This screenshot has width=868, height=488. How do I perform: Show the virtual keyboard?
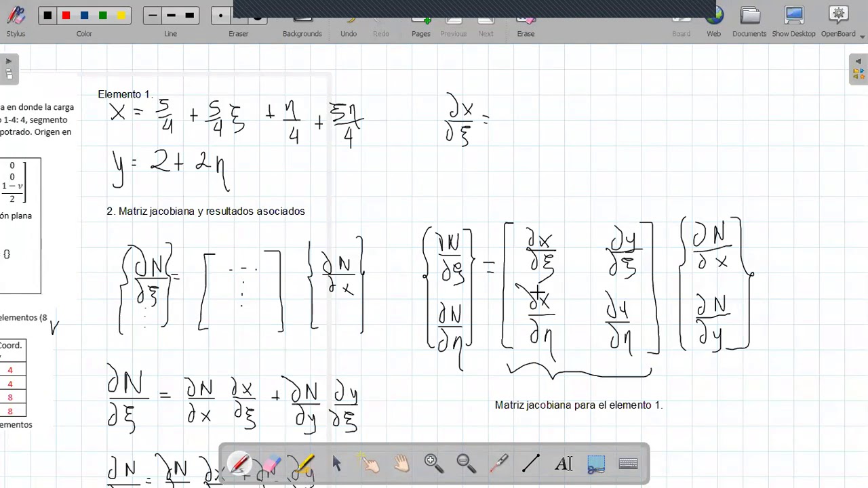[x=629, y=464]
